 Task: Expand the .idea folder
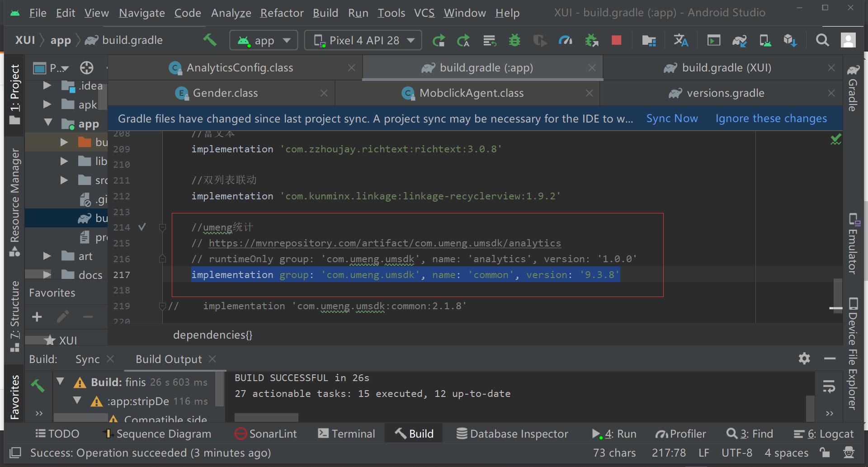[x=47, y=85]
